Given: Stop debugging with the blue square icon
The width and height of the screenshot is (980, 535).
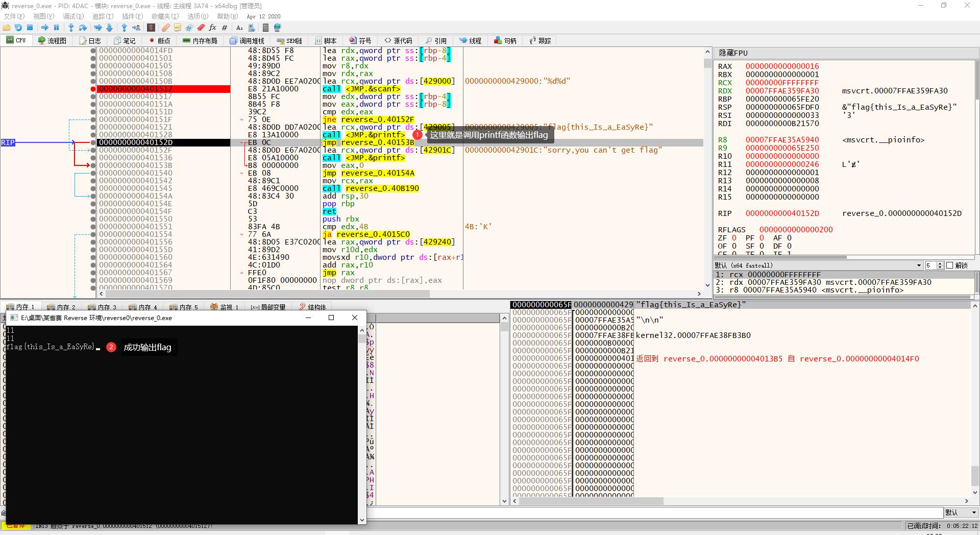Looking at the screenshot, I should [x=30, y=28].
